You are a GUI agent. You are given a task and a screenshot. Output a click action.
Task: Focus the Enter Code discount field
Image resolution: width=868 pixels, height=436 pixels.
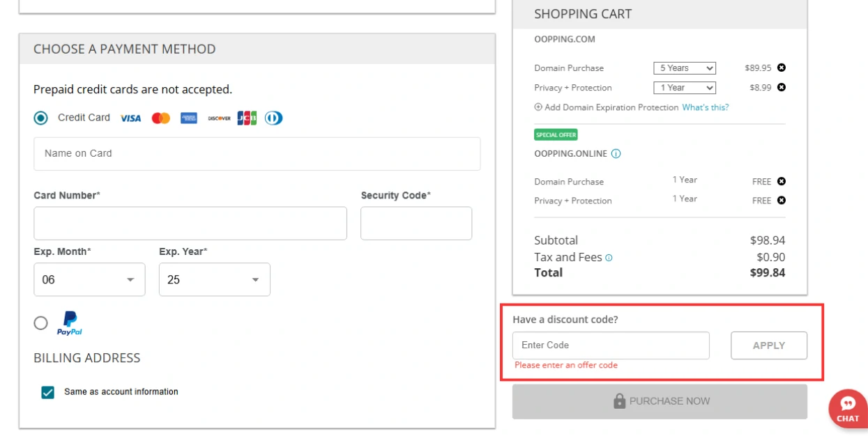[x=611, y=345]
